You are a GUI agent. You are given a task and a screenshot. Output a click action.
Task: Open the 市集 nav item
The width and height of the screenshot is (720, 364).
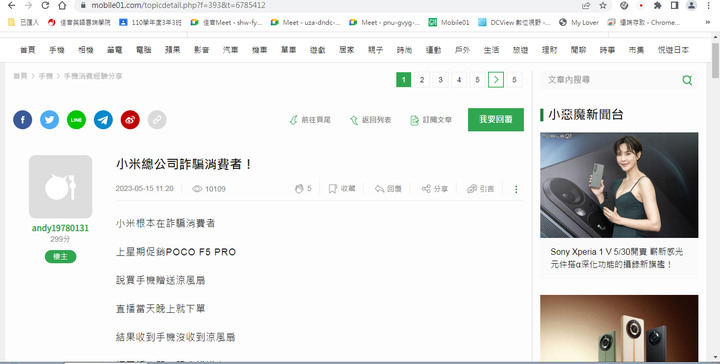tap(636, 50)
